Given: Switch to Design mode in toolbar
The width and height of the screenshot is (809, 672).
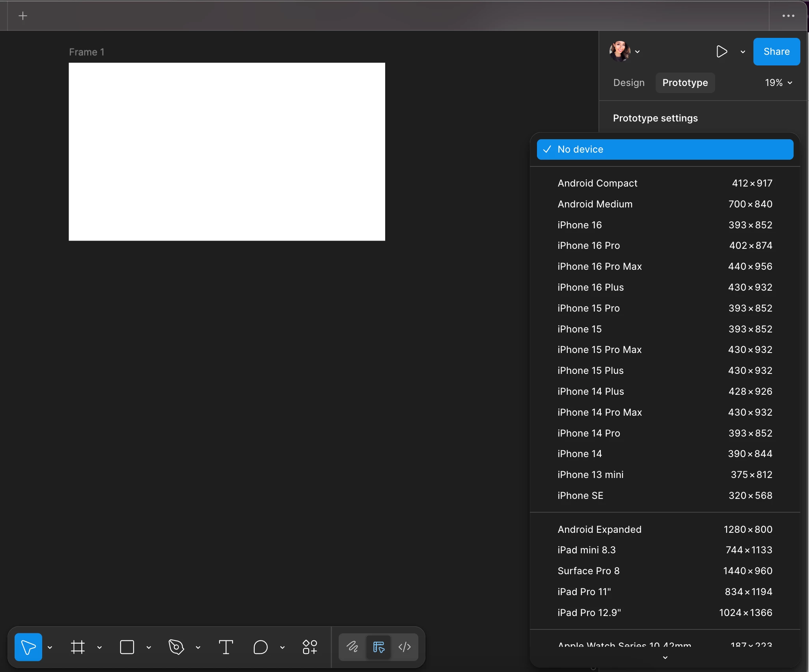Looking at the screenshot, I should (x=378, y=647).
